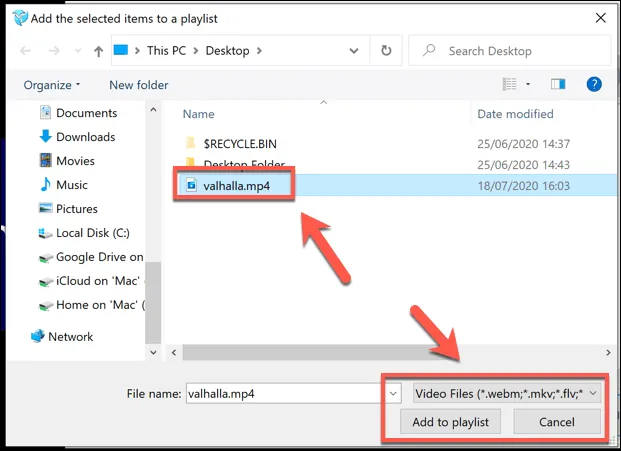Click the Search Desktop field
The image size is (621, 451).
coord(510,51)
